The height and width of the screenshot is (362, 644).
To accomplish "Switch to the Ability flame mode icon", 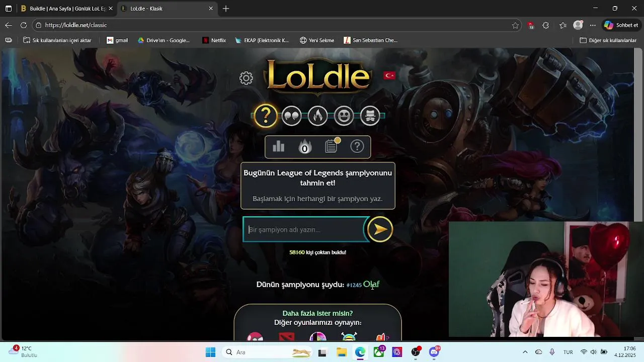I will pyautogui.click(x=317, y=116).
